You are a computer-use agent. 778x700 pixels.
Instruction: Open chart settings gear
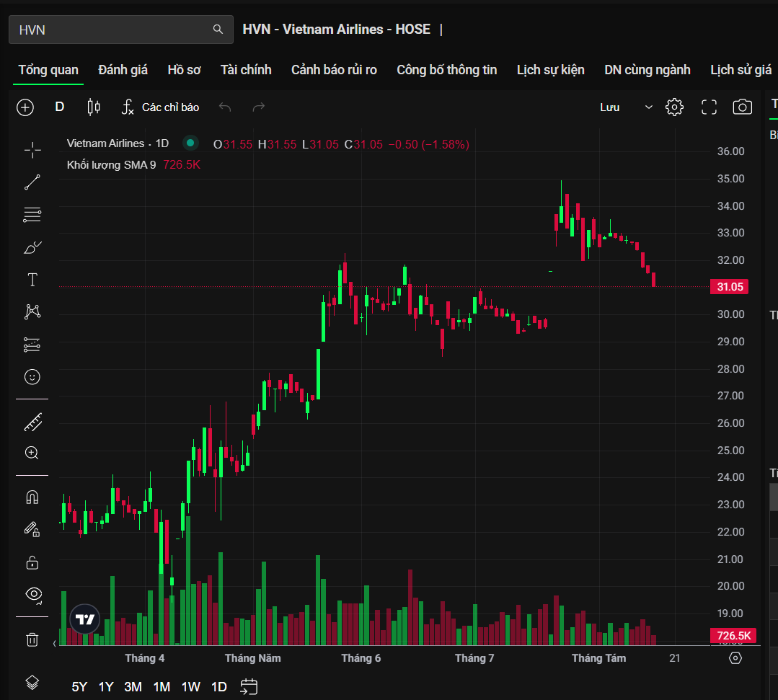tap(674, 107)
